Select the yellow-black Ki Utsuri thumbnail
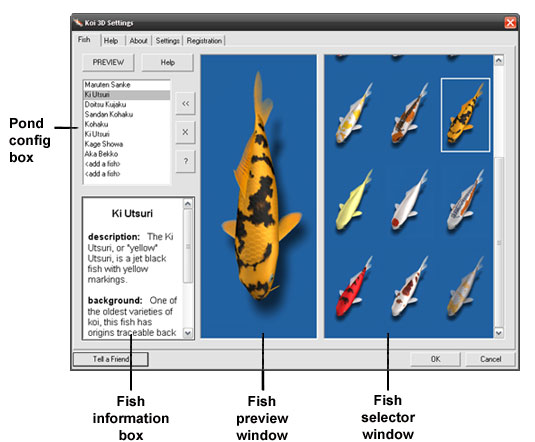 tap(465, 115)
